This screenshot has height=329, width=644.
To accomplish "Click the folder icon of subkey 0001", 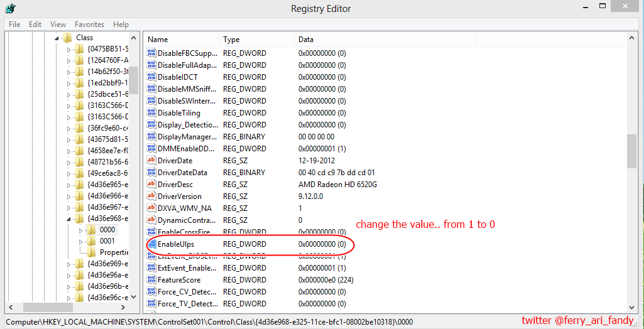I will point(91,241).
